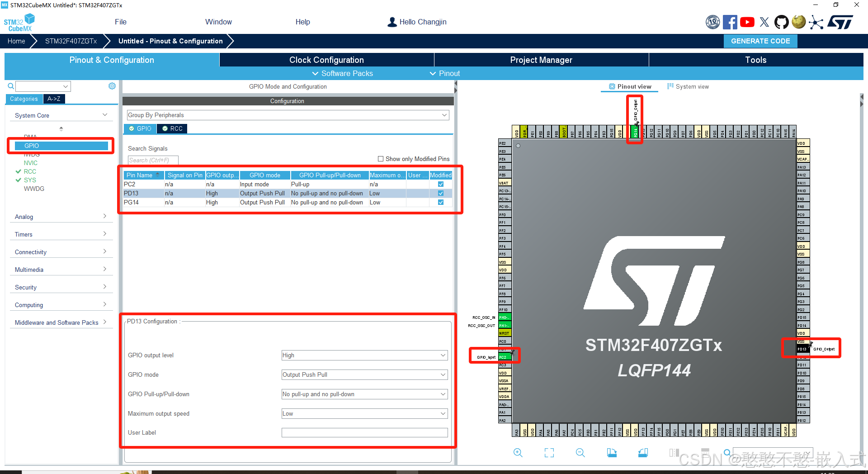The height and width of the screenshot is (474, 868).
Task: Go to Home breadcrumb
Action: click(x=16, y=41)
